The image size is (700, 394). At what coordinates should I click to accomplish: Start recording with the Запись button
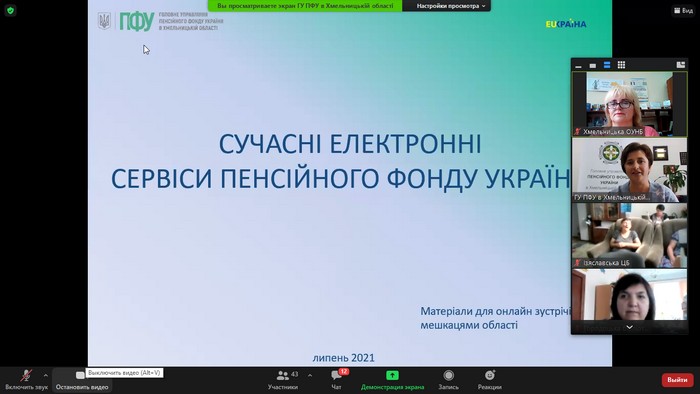[x=448, y=380]
